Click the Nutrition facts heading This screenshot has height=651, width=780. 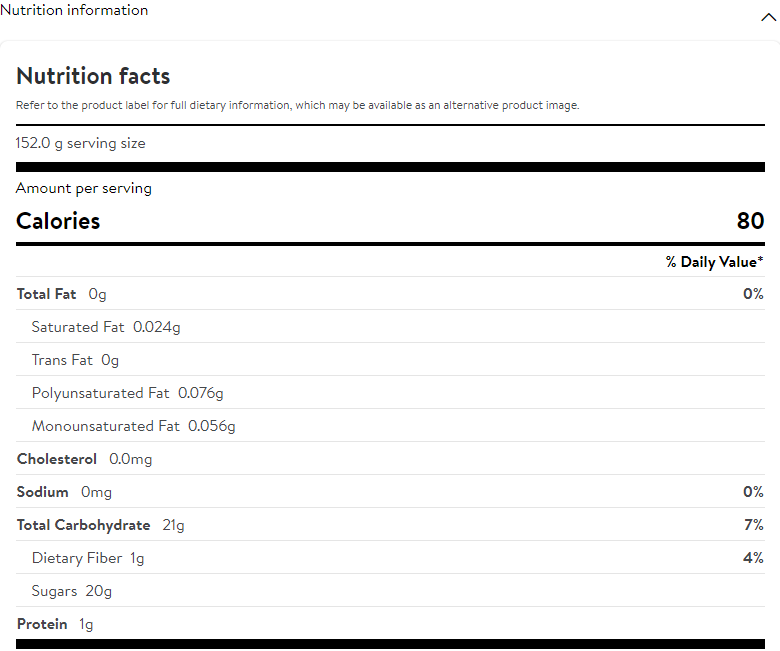[x=93, y=76]
